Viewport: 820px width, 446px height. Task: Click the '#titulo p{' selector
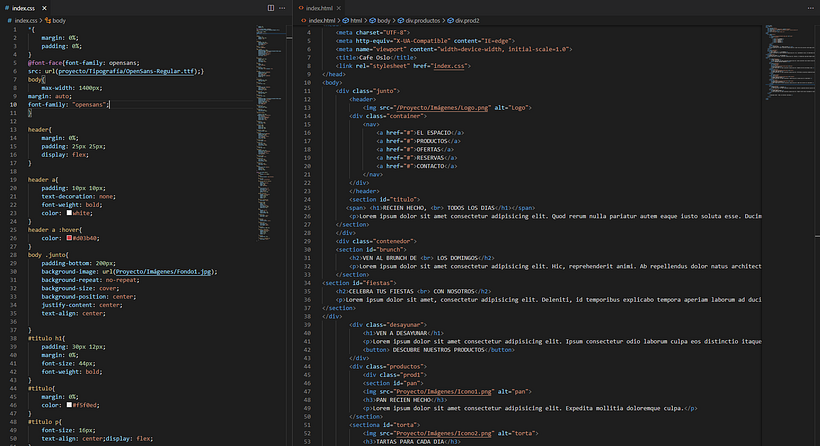click(x=45, y=421)
